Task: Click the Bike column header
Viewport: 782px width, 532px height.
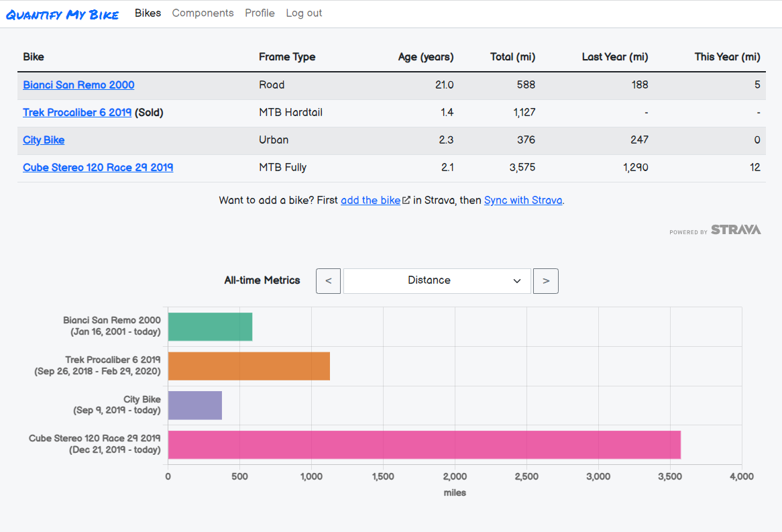Action: point(34,57)
